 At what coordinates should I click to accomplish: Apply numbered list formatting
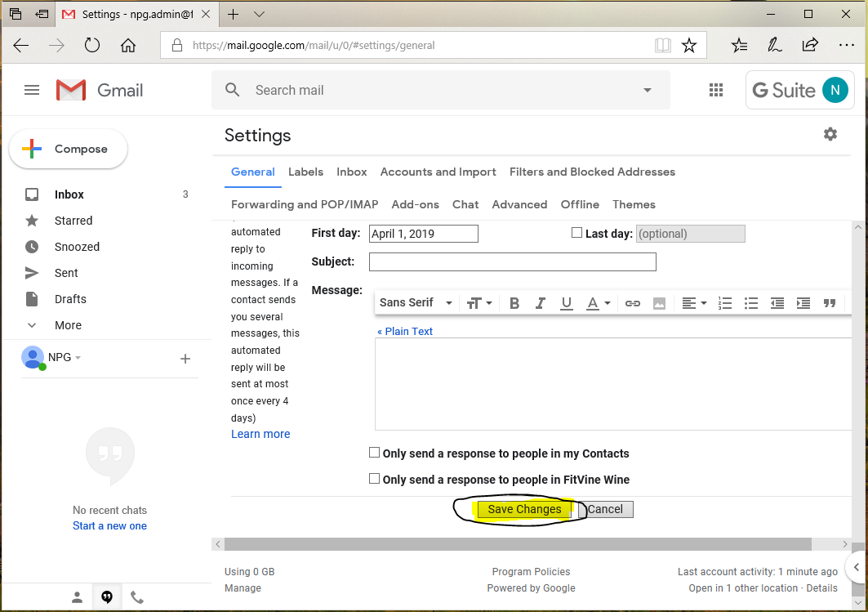[724, 303]
